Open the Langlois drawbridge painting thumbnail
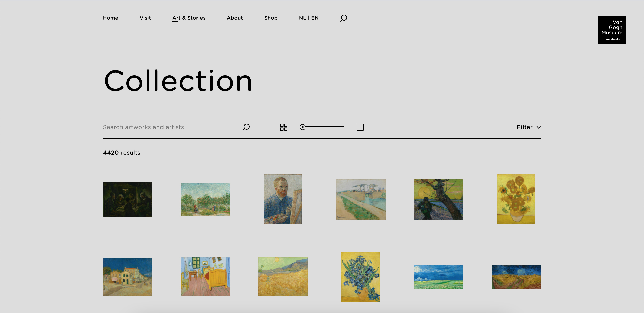Screen dimensions: 644x313 point(361,199)
